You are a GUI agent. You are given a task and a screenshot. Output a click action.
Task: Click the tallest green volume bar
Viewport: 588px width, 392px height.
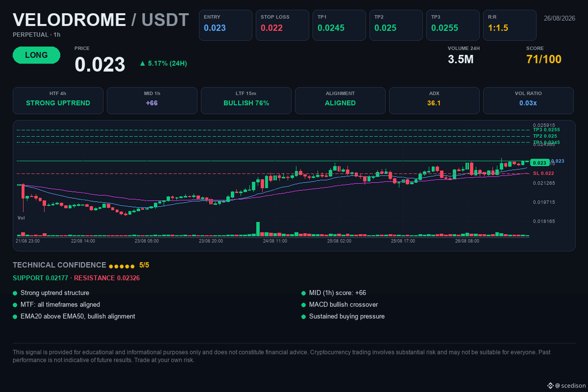258,229
